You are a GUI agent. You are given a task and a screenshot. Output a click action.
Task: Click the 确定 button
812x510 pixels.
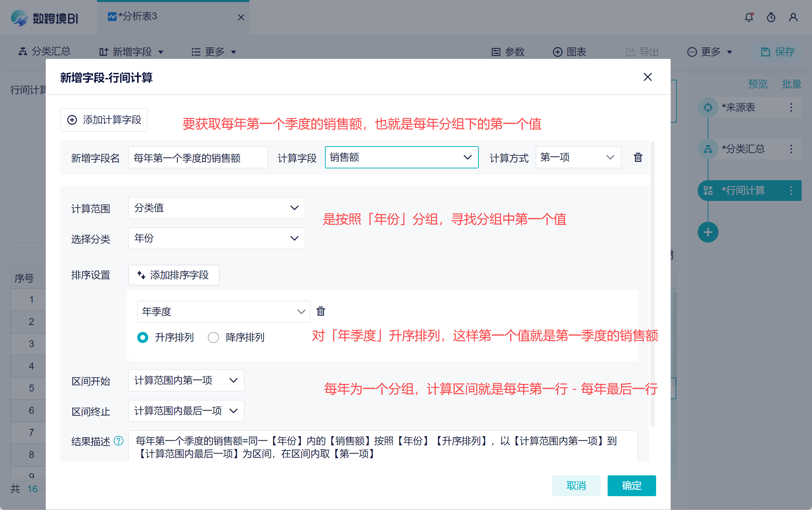631,486
